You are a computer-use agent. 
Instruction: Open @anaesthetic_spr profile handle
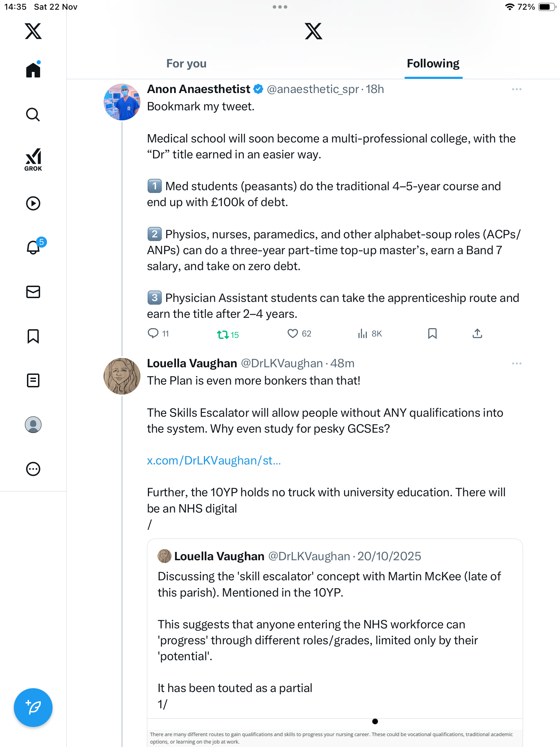313,89
